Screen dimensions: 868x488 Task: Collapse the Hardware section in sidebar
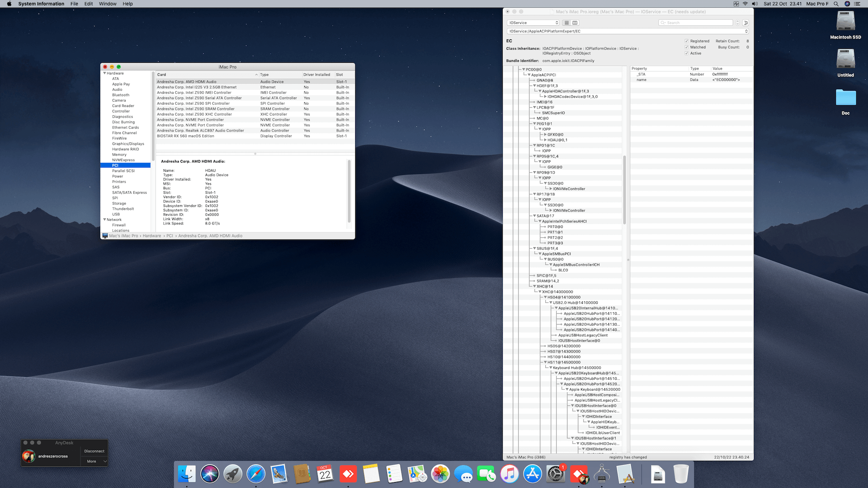[105, 73]
